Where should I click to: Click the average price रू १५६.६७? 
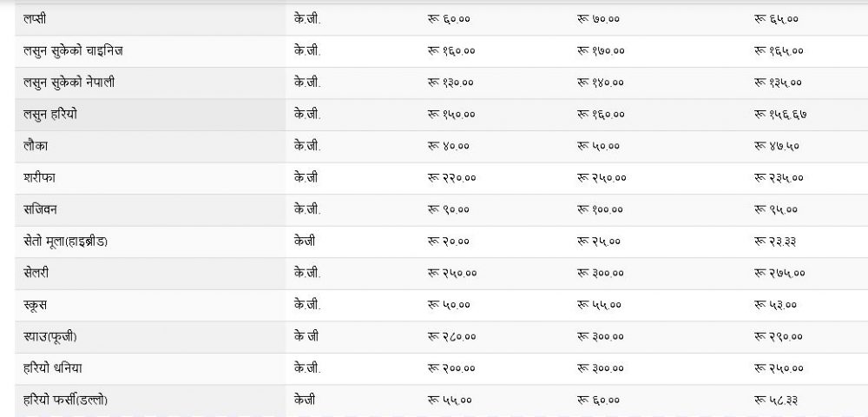click(781, 115)
